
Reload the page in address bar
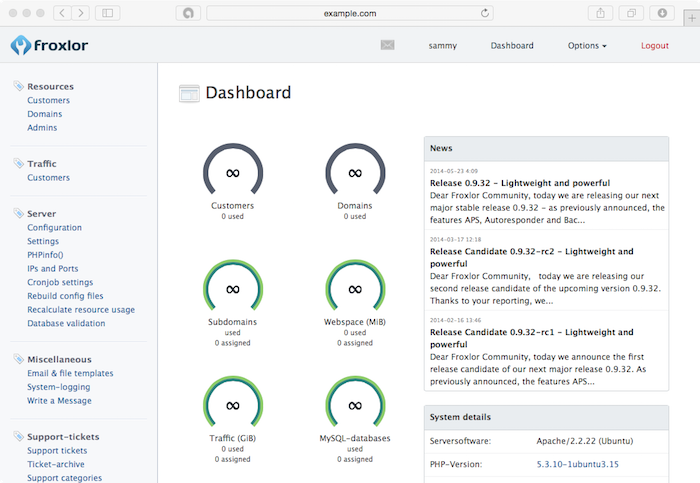tap(486, 13)
